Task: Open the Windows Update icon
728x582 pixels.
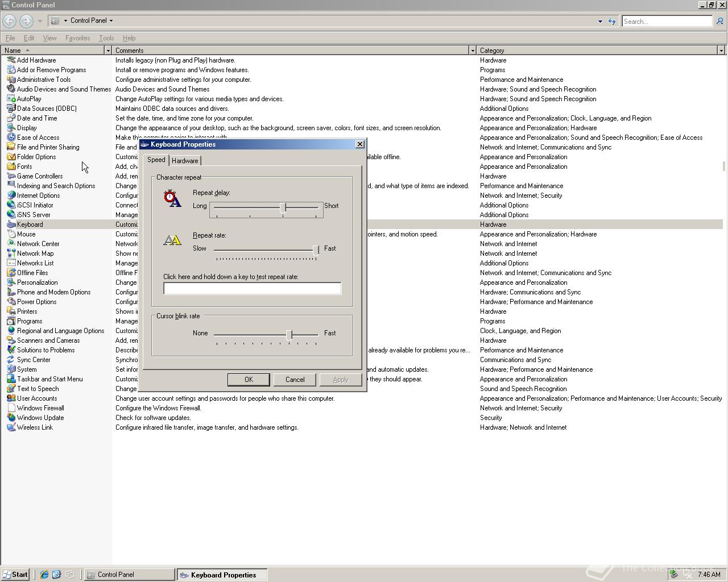Action: pyautogui.click(x=11, y=418)
